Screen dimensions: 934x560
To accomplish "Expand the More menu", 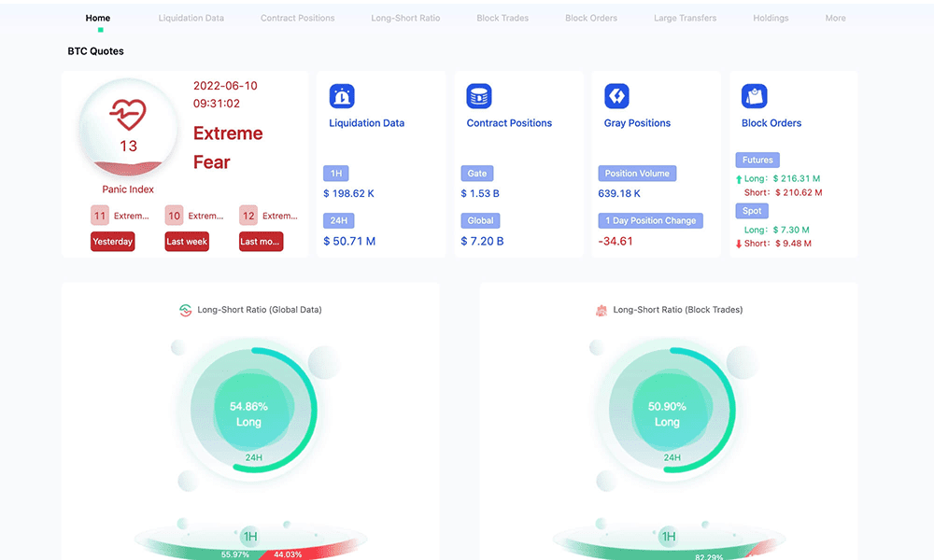I will click(x=835, y=18).
